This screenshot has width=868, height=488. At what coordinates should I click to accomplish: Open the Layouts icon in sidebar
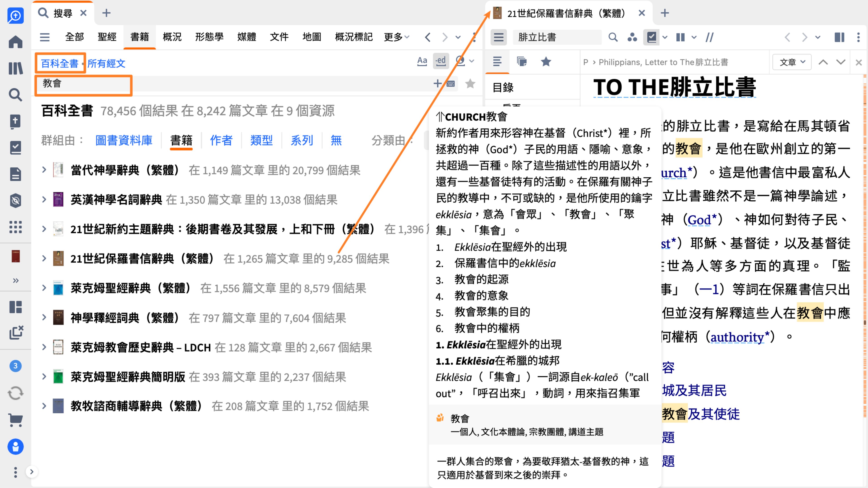click(x=16, y=307)
